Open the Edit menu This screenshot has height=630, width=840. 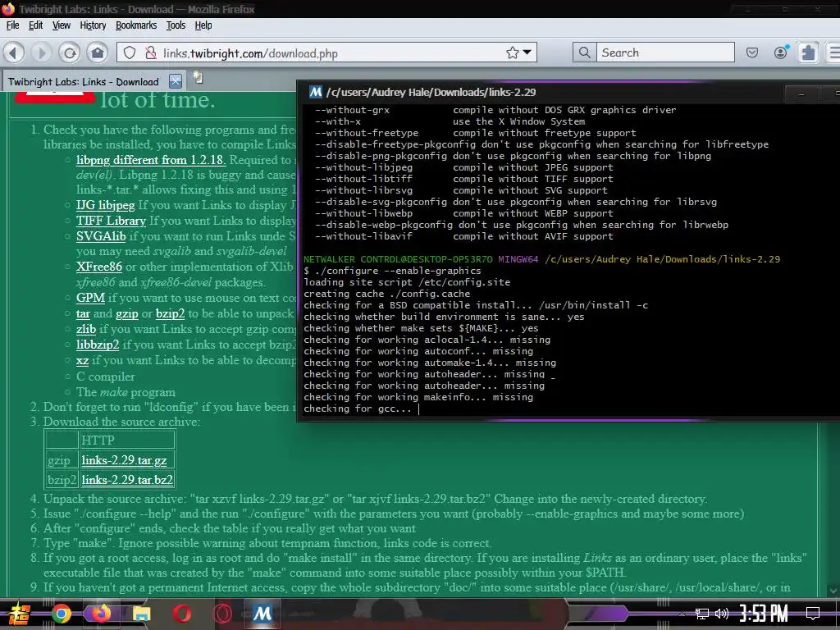point(35,25)
